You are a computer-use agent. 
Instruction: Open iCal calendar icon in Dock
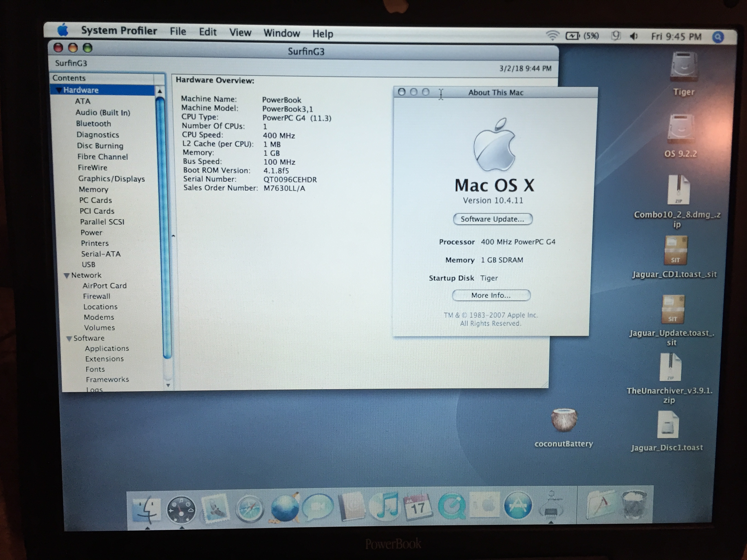418,506
